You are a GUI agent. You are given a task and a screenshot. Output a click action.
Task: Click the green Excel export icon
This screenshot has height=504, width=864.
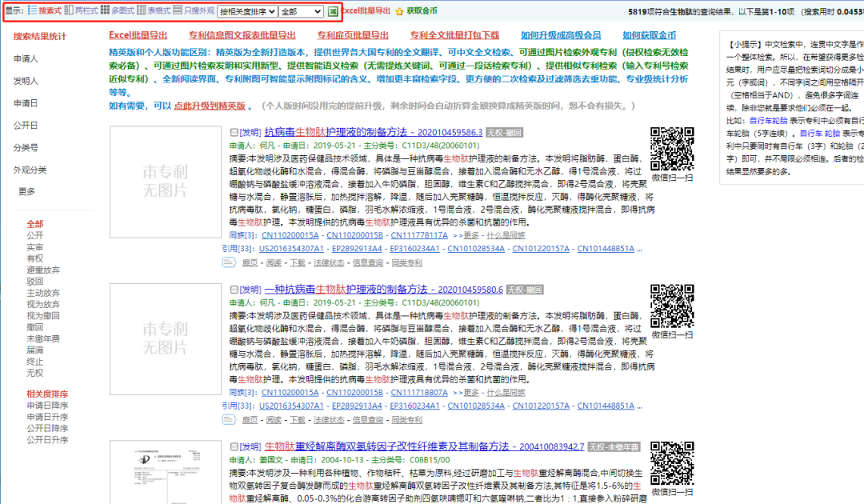pyautogui.click(x=333, y=11)
